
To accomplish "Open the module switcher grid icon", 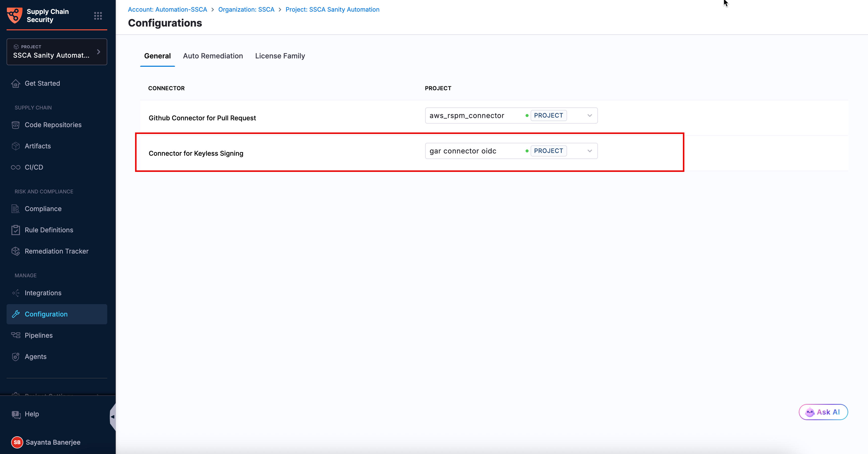I will point(98,16).
